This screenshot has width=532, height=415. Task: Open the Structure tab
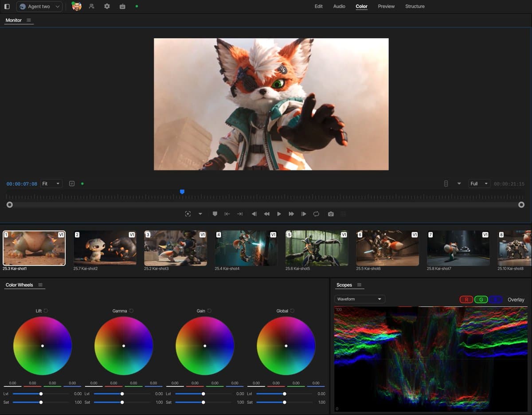[415, 6]
